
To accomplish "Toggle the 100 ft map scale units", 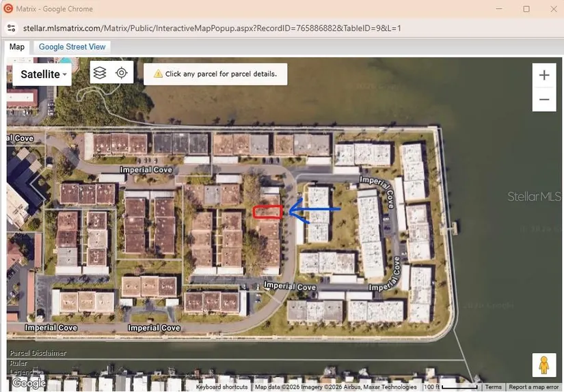I will pyautogui.click(x=451, y=387).
